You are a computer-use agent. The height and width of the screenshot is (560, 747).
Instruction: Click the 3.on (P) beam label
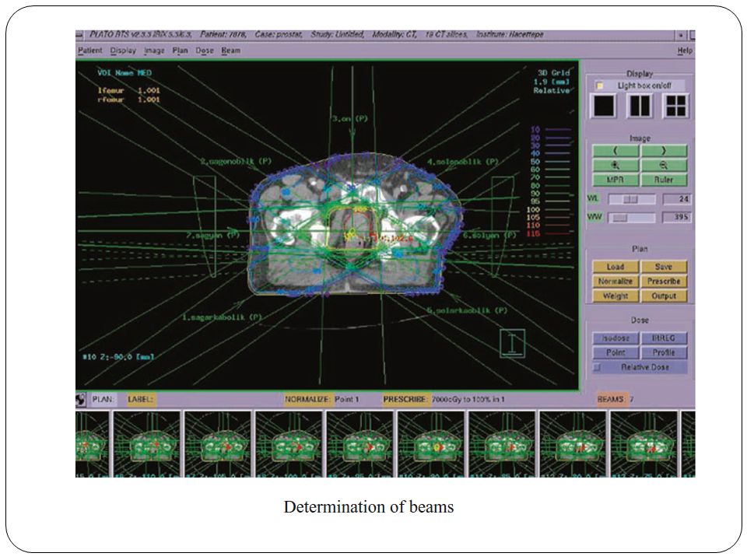pos(349,118)
